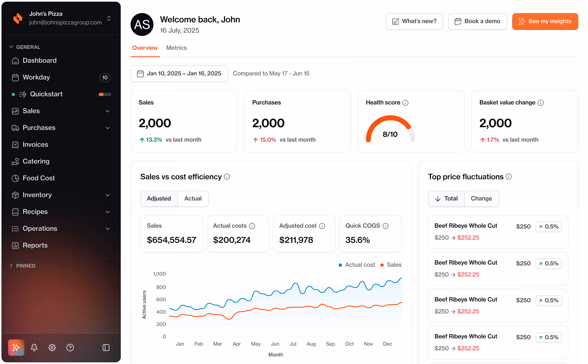Click the Top price fluctuations info icon
588x364 pixels.
pos(509,177)
